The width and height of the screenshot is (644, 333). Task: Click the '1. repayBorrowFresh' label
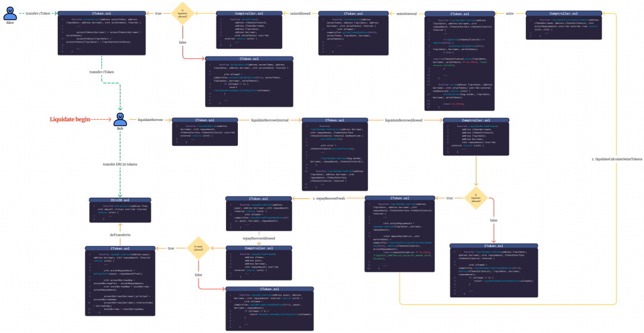point(329,198)
